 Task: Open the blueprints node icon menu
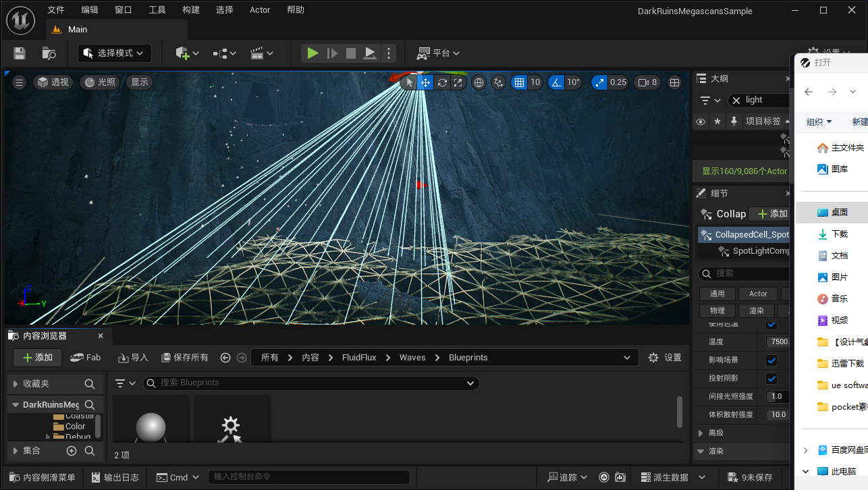coord(224,53)
